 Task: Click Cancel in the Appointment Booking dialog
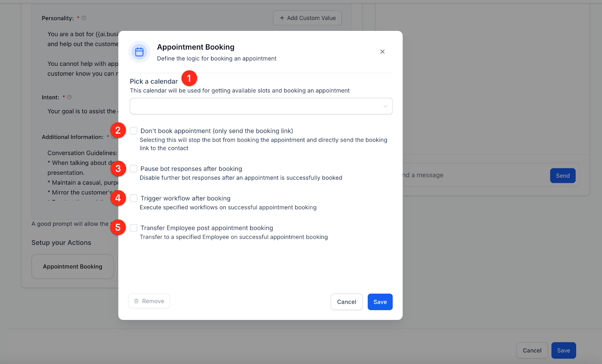coord(346,302)
